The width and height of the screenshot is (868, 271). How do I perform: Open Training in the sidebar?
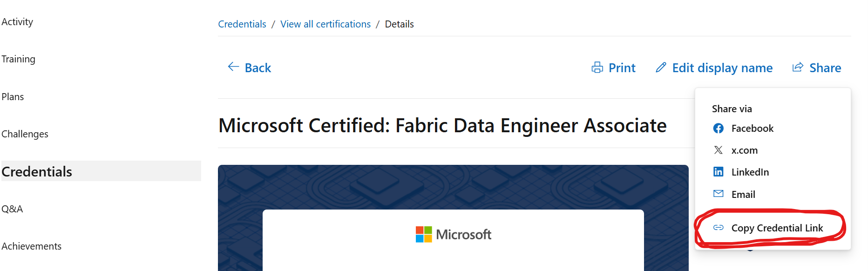tap(18, 59)
